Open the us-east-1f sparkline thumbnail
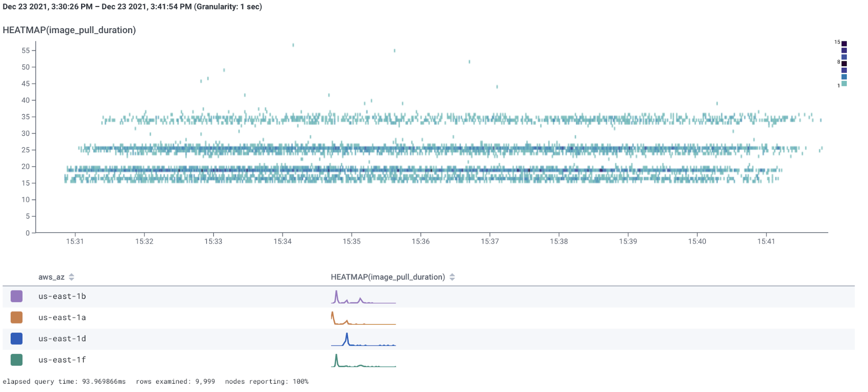The image size is (868, 392). click(363, 360)
